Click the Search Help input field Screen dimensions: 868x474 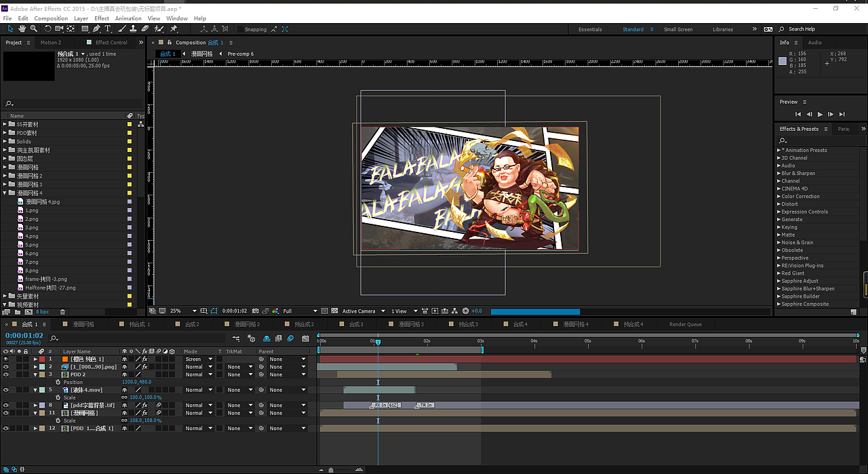(821, 29)
